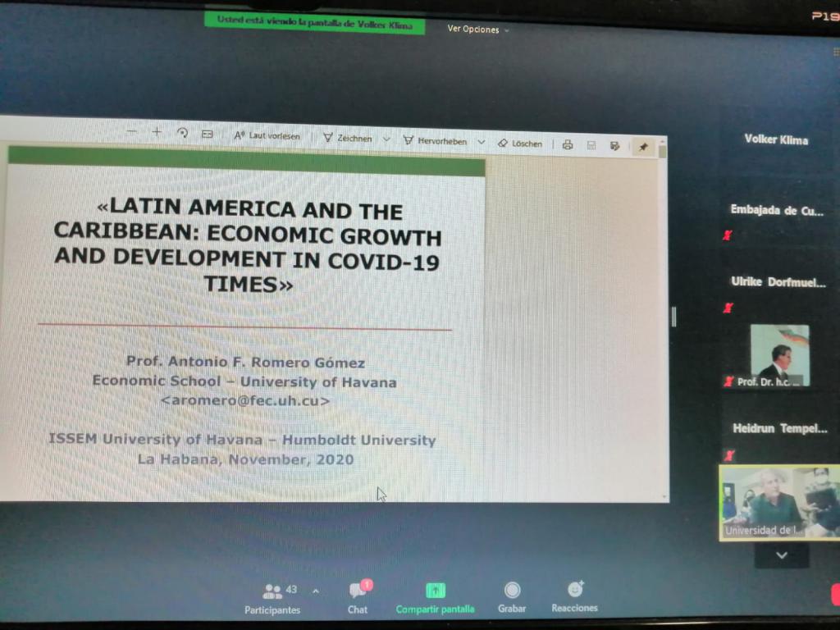Screen dimensions: 840x630
Task: Click the email aromero@fec.uh.cu on the slide
Action: tap(244, 400)
